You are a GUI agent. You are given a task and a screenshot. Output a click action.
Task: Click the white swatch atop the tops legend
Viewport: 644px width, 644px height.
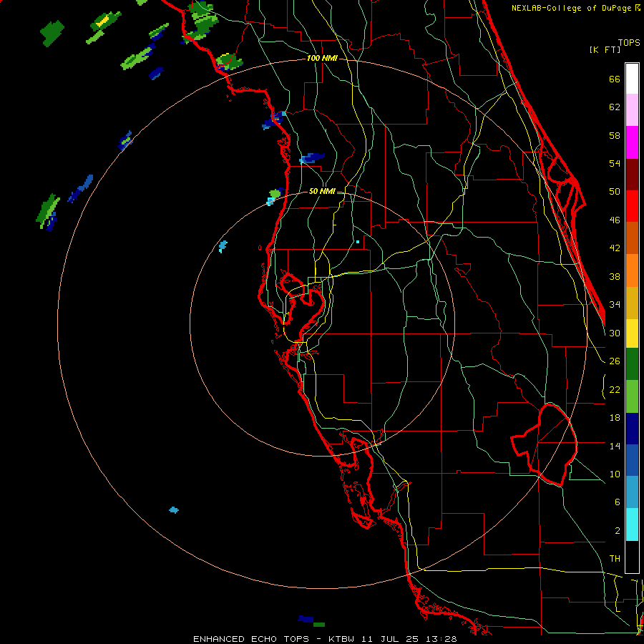pos(632,79)
